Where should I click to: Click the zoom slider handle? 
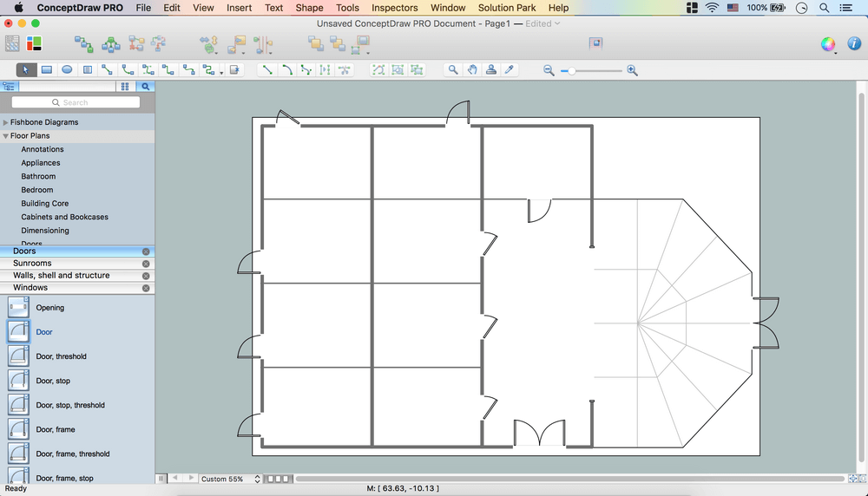tap(570, 70)
